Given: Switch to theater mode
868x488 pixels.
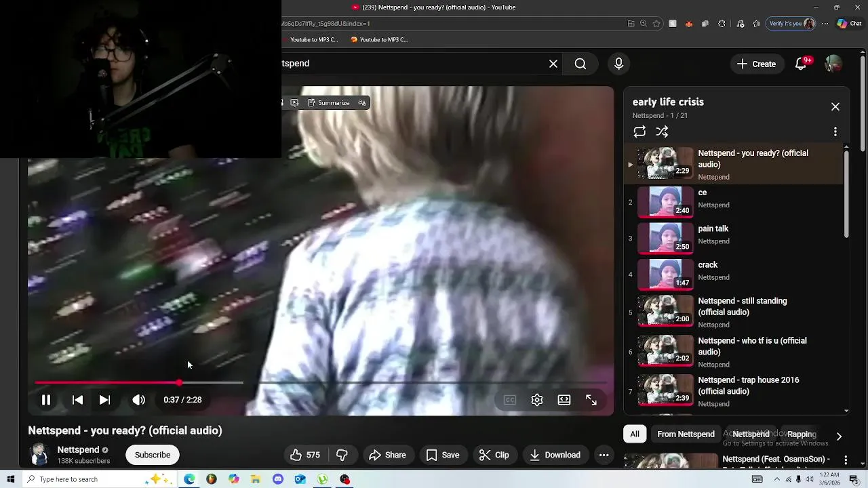Looking at the screenshot, I should [x=564, y=400].
